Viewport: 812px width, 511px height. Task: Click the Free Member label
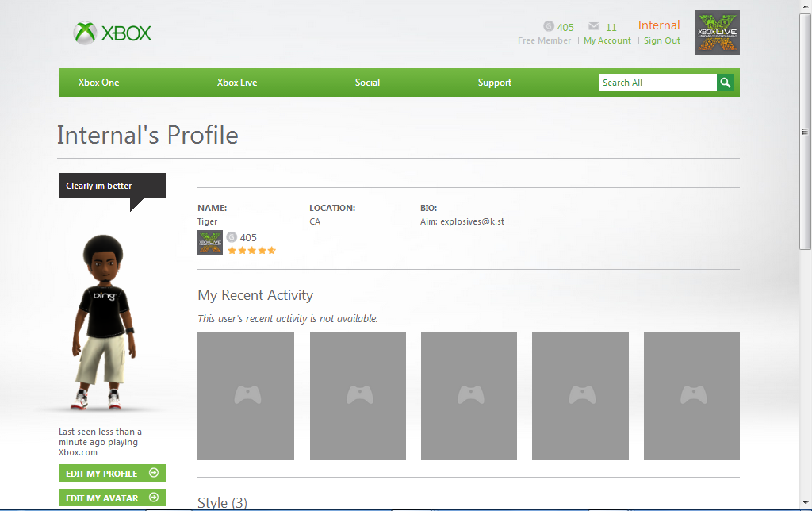[x=544, y=40]
